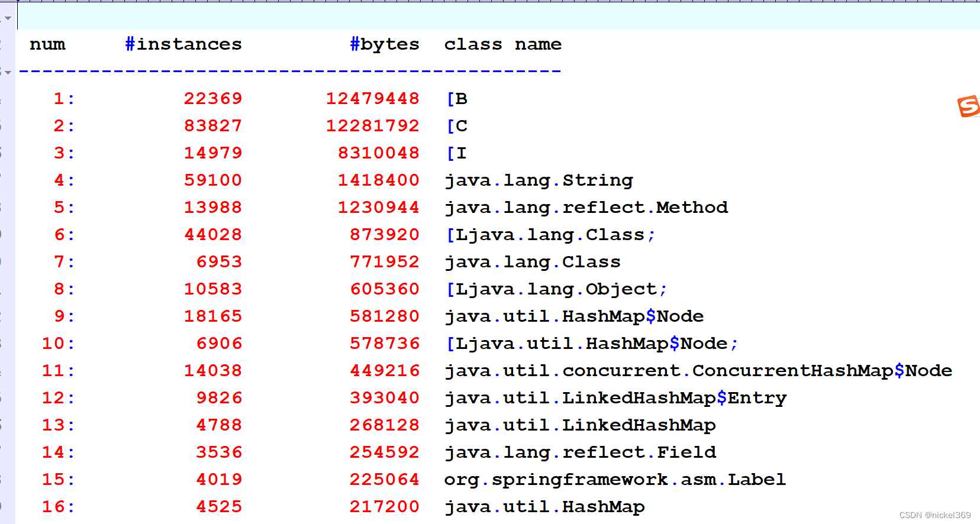Screen dimensions: 980x524
Task: Click the [B class name
Action: pos(457,99)
